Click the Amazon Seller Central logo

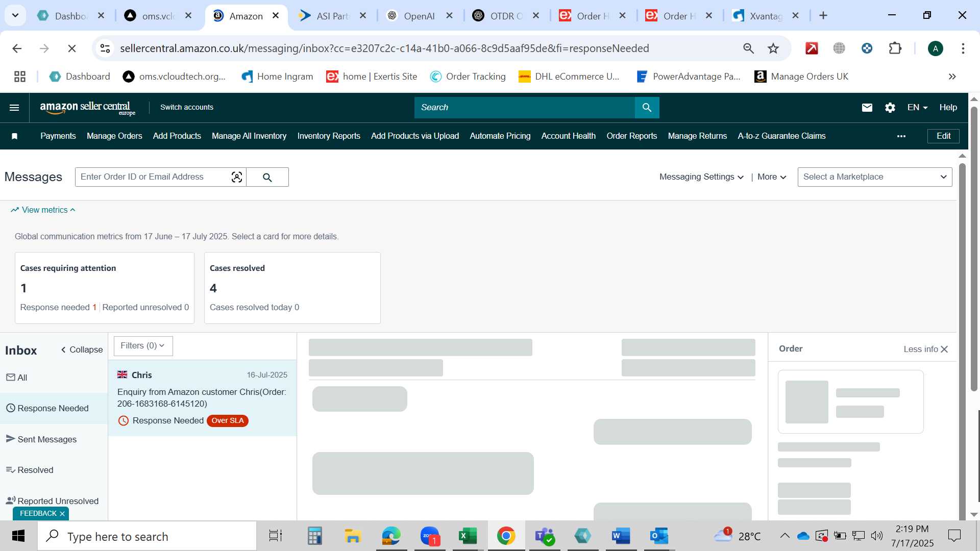coord(87,108)
